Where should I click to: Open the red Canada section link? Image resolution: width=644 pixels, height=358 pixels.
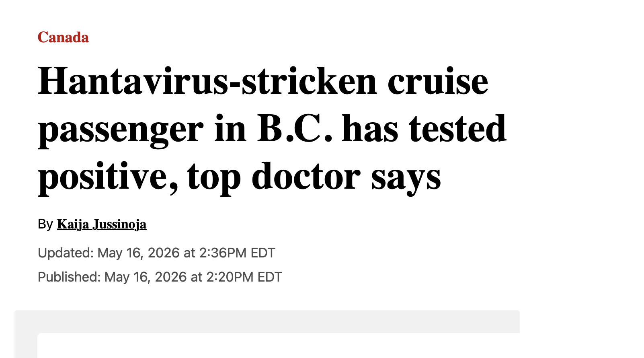coord(63,37)
